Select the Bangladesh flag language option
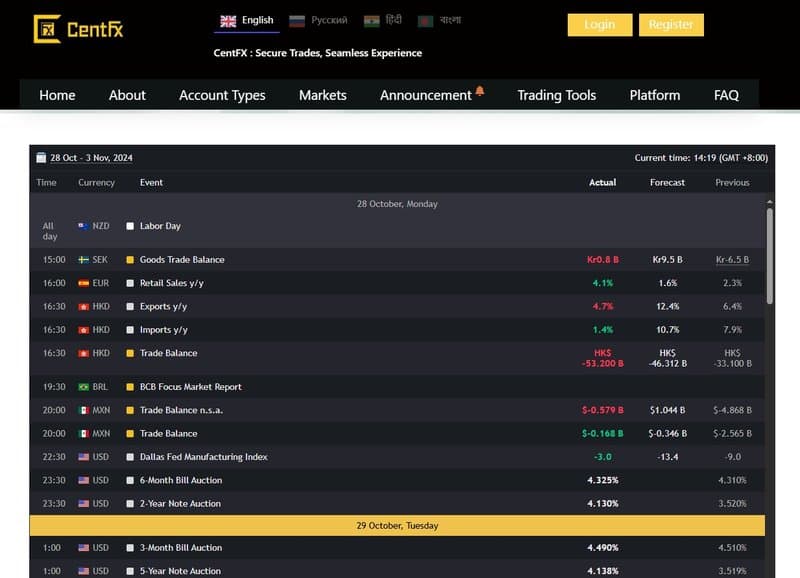 pos(427,21)
